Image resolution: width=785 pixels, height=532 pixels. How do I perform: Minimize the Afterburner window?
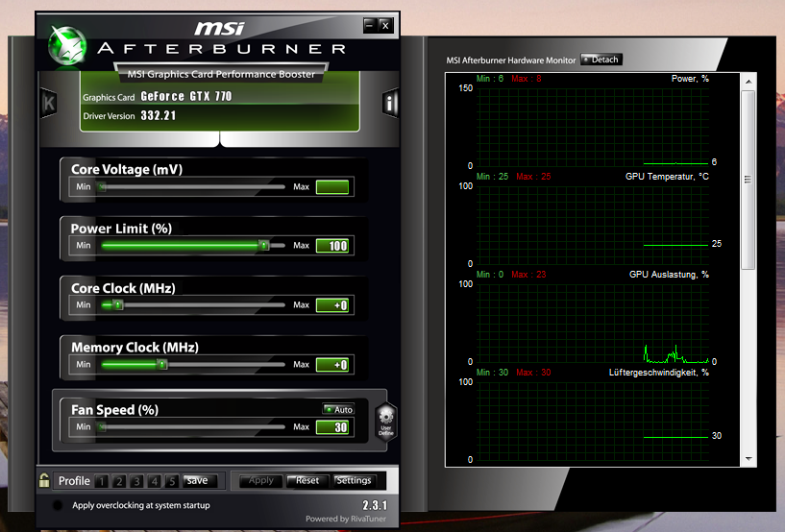[x=370, y=25]
